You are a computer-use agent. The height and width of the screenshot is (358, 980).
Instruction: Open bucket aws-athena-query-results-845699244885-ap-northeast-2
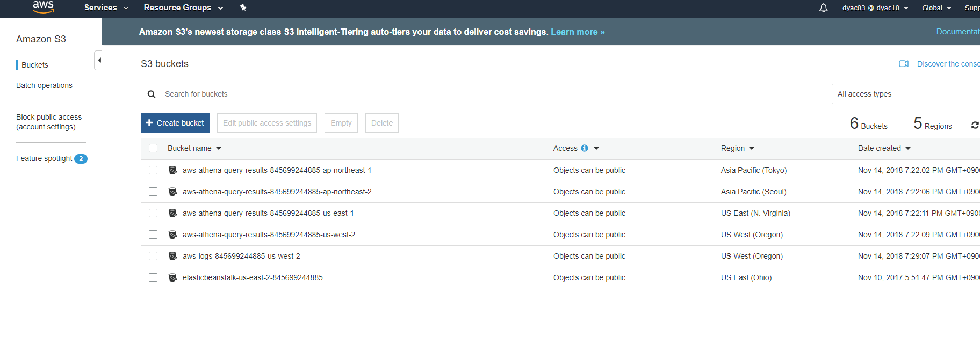[277, 192]
